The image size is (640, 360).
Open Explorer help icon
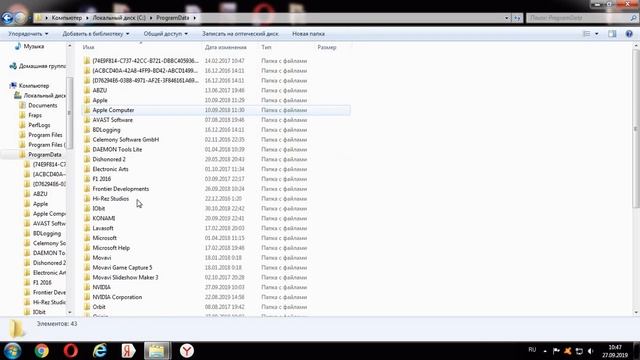(x=629, y=34)
